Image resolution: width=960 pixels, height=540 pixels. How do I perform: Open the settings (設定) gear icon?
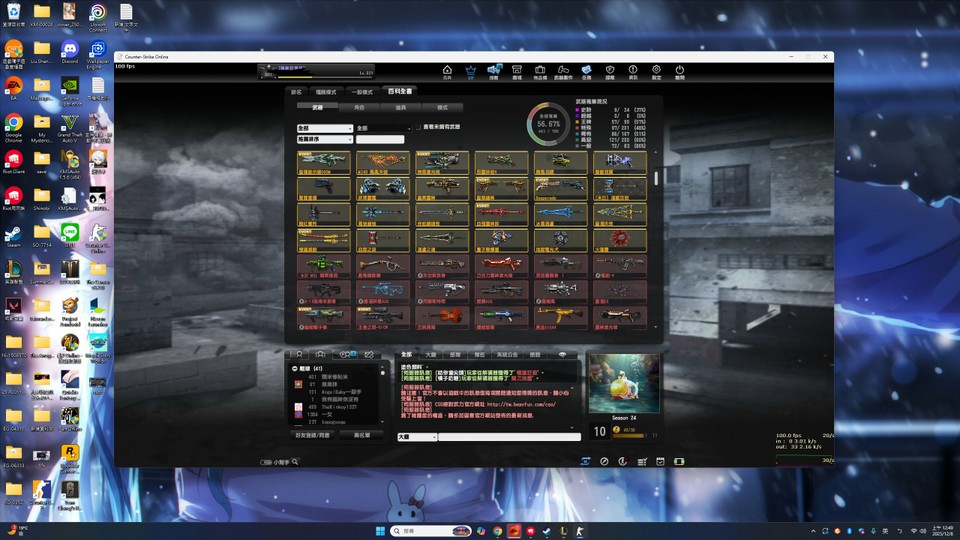point(657,72)
